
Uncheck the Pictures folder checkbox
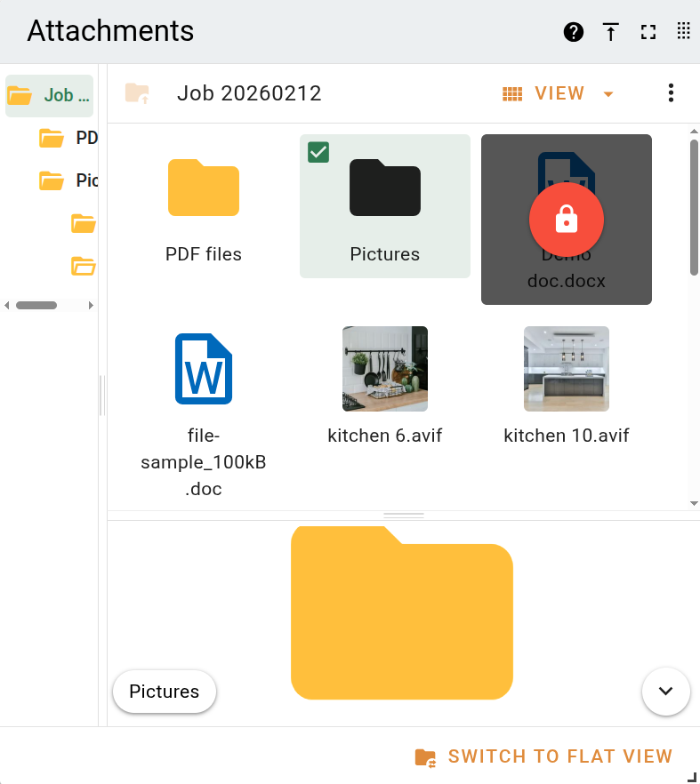(x=318, y=153)
